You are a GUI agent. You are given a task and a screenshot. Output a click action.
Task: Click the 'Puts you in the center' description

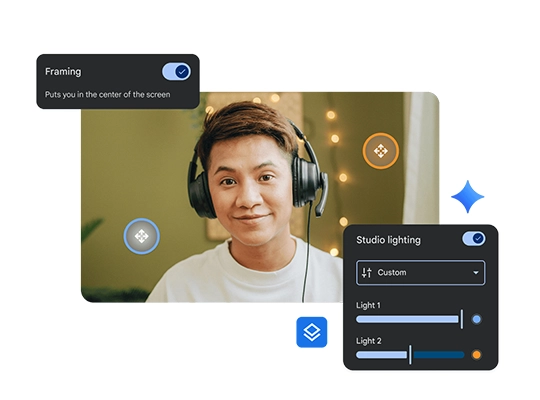(x=107, y=94)
